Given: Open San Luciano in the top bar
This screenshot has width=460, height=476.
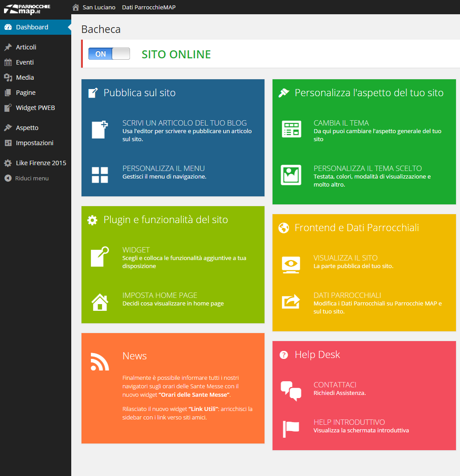Looking at the screenshot, I should 99,7.
